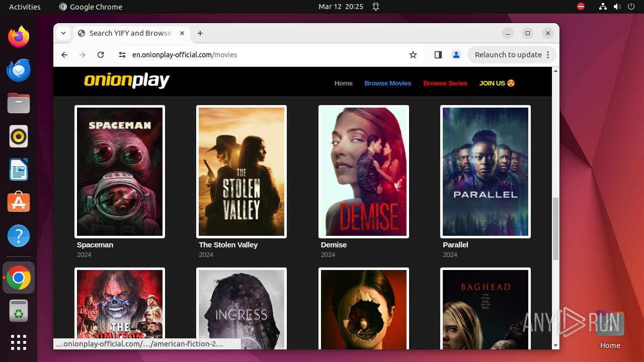Click The Stolen Valley title text

coord(228,245)
